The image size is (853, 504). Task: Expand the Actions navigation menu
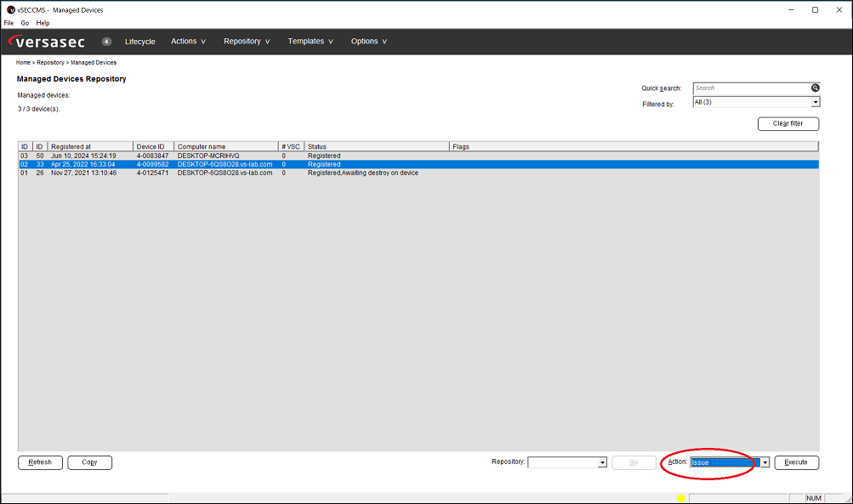pyautogui.click(x=188, y=42)
